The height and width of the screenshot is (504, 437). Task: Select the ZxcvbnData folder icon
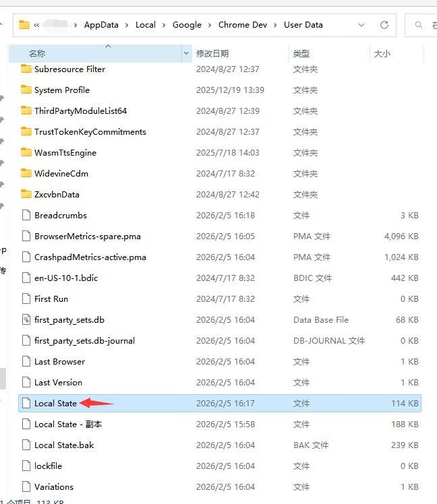26,195
